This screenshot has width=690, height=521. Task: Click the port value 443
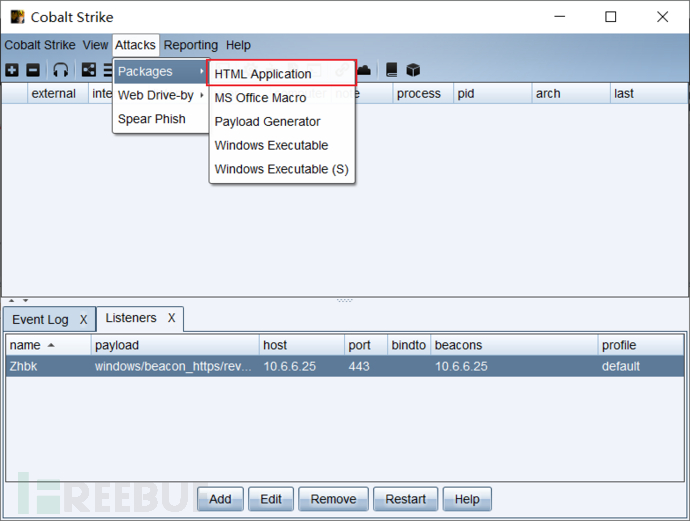359,366
